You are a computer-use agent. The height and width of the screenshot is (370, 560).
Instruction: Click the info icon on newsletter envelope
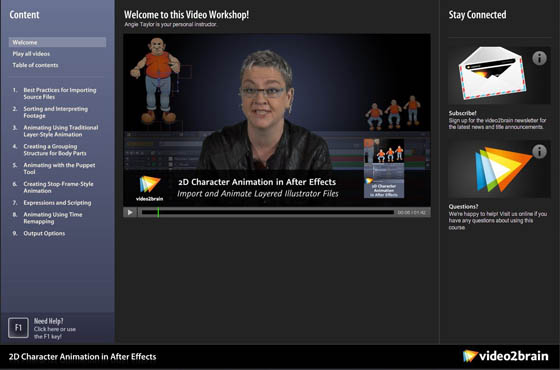(x=539, y=58)
